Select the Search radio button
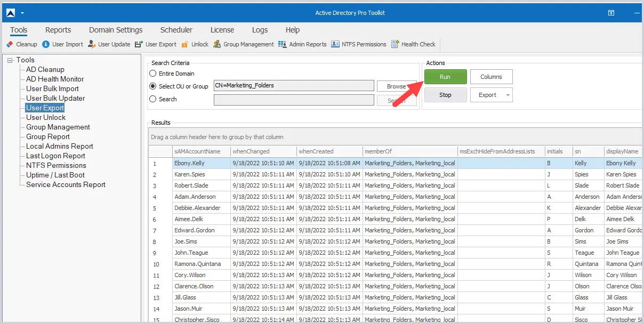Image resolution: width=644 pixels, height=324 pixels. pyautogui.click(x=153, y=99)
